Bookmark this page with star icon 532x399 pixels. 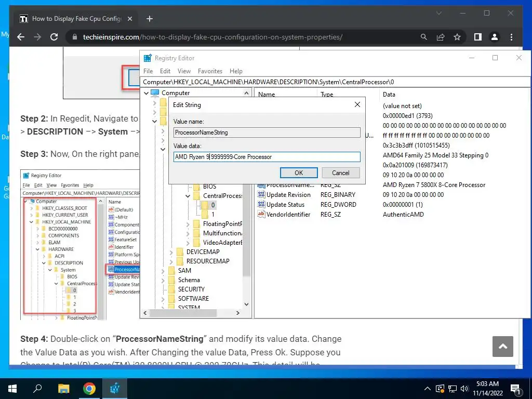tap(457, 37)
